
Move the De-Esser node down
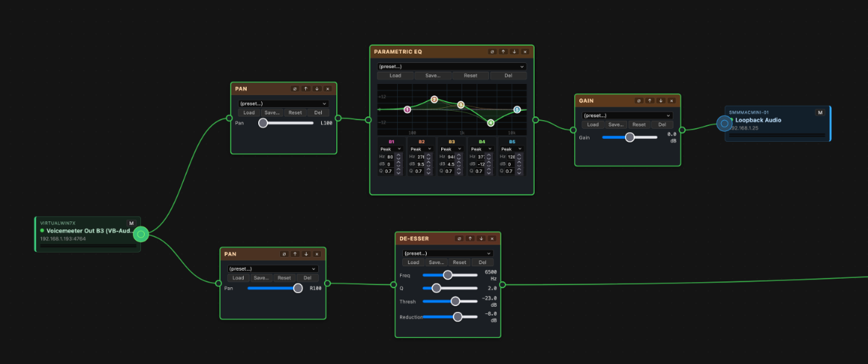pos(481,238)
